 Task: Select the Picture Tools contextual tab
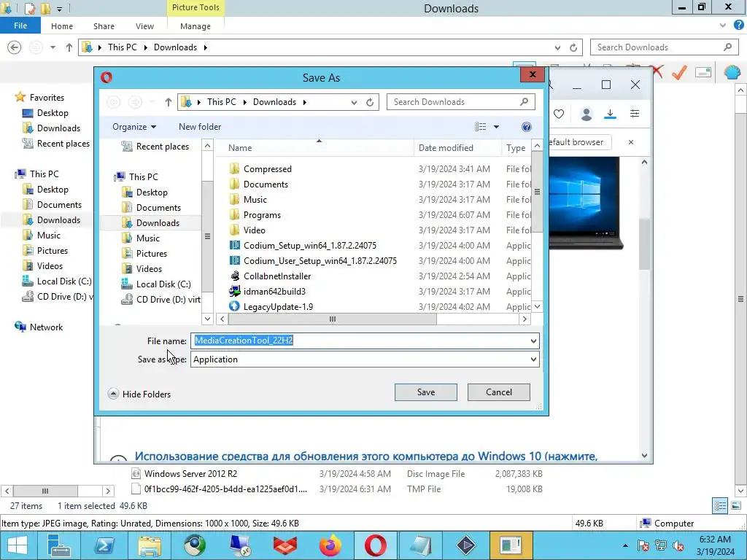click(196, 7)
